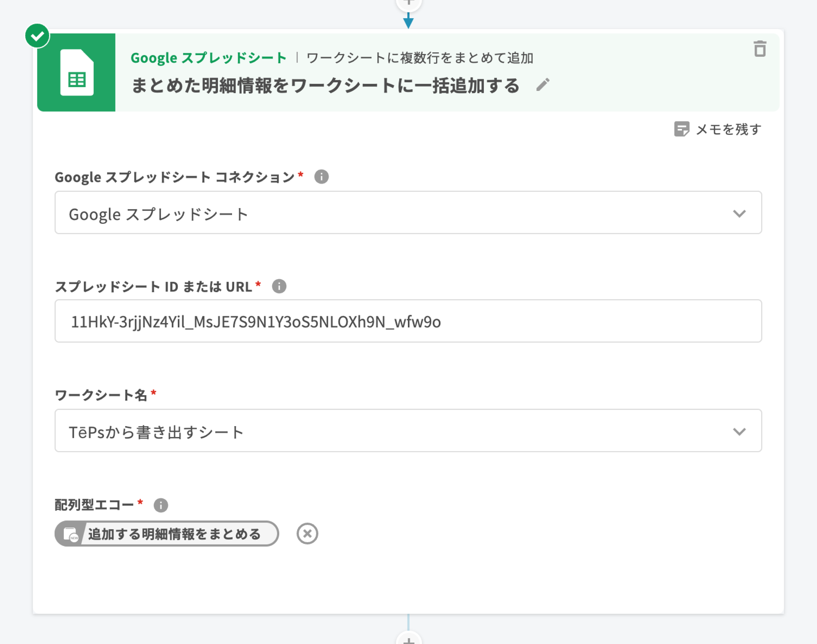Open info icon beside 配列型エコー label

161,505
